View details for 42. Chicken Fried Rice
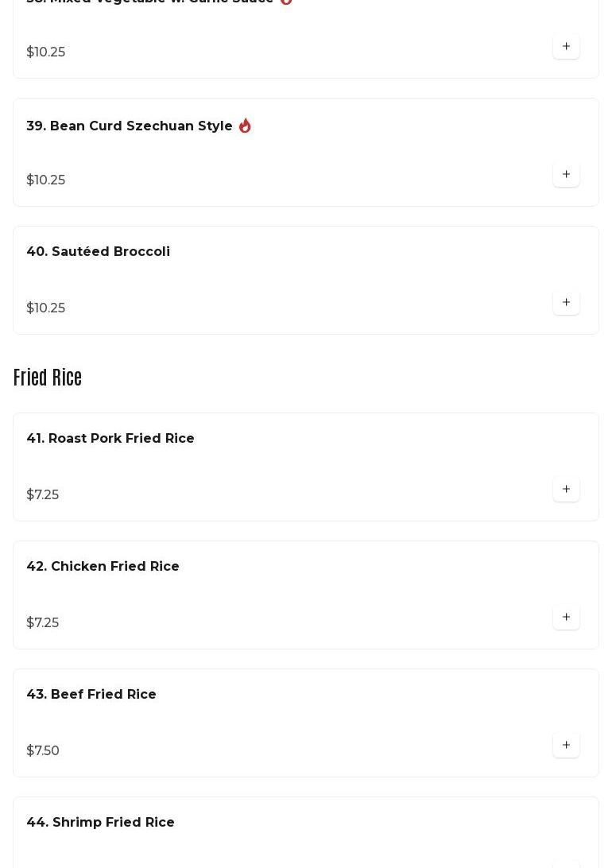This screenshot has width=612, height=868. pyautogui.click(x=103, y=566)
